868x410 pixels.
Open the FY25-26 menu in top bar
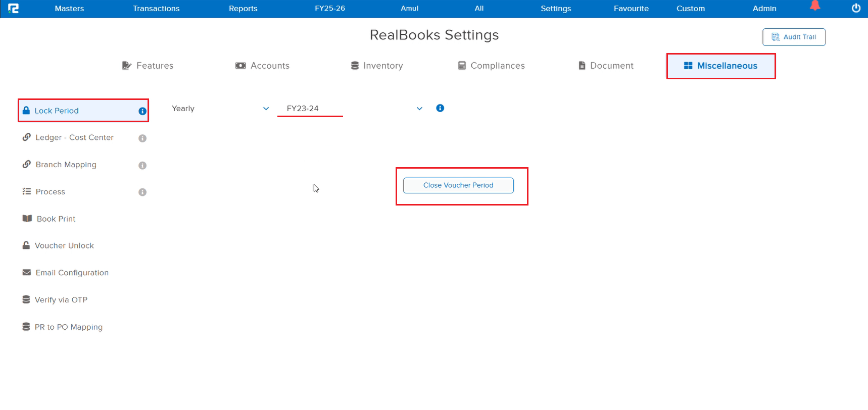click(x=329, y=9)
